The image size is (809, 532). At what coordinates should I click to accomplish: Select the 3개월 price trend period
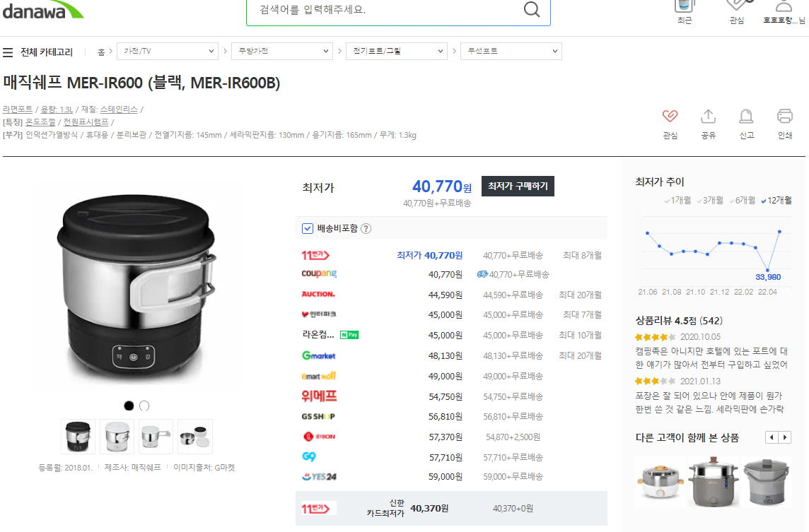click(x=710, y=201)
